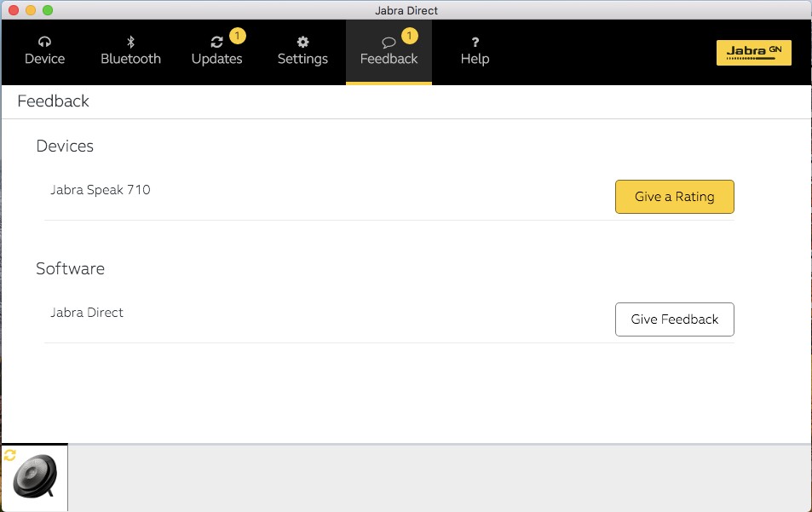Close the Jabra Direct window
This screenshot has height=512, width=812.
pos(14,10)
